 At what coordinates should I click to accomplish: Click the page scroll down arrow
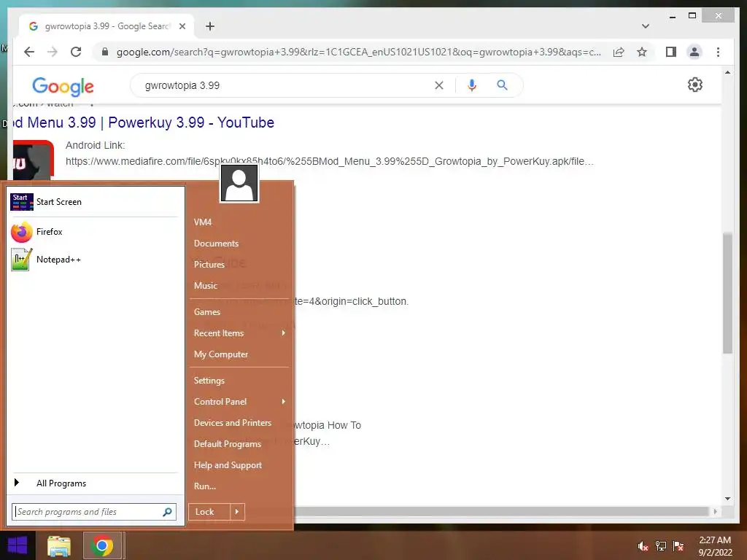727,499
